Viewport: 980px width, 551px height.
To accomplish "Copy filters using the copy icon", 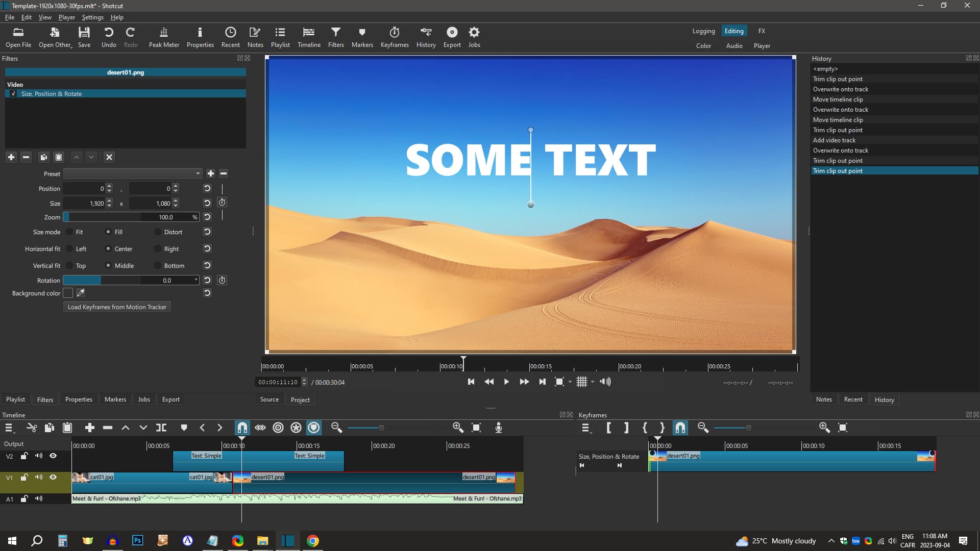I will coord(44,157).
